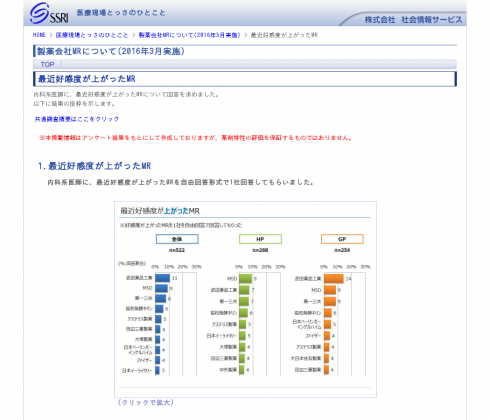Click the 株式会社 社会情報サービス header text
Image resolution: width=490 pixels, height=420 pixels.
click(413, 20)
